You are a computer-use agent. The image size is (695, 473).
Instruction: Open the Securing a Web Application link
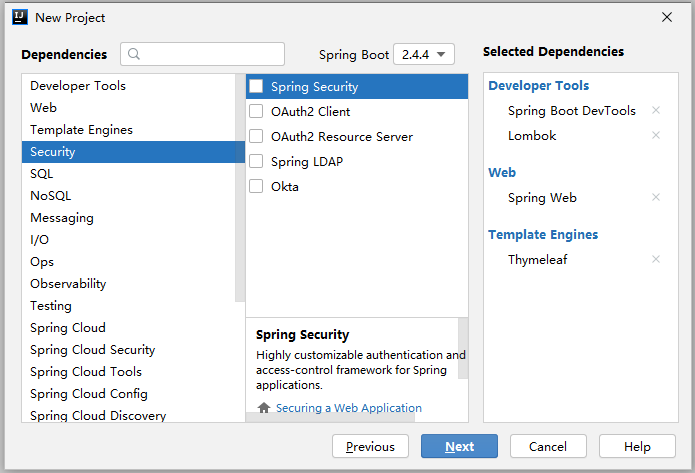[x=349, y=408]
